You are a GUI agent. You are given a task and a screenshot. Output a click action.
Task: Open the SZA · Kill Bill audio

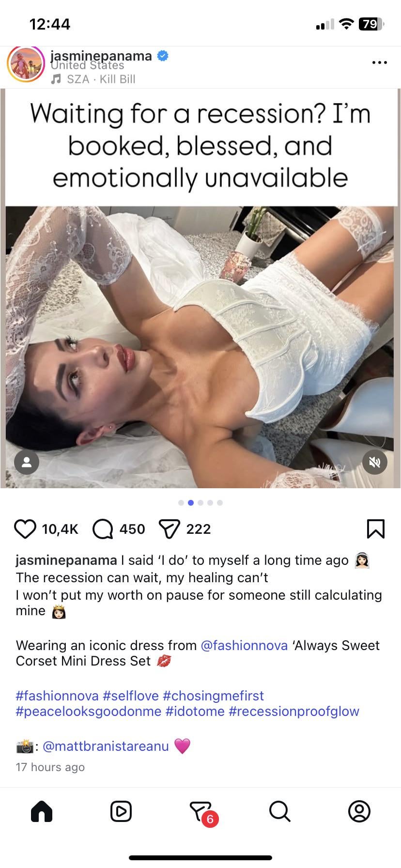coord(93,79)
